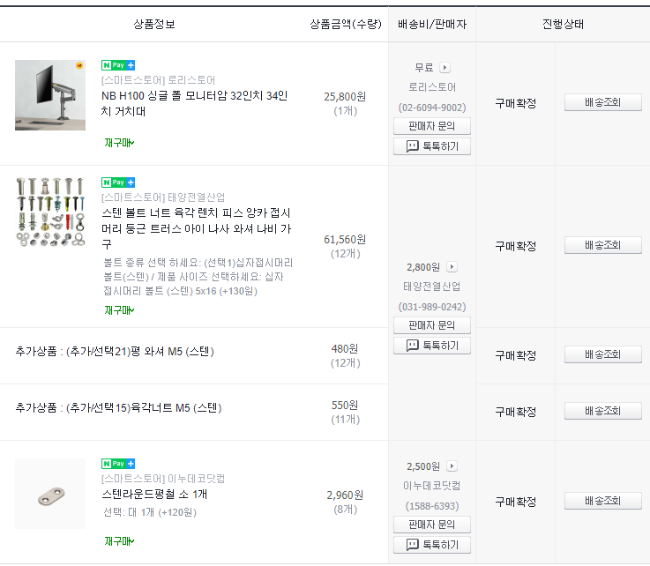650x566 pixels.
Task: Click 구매확정 status for 스텐라운드평철 item
Action: tap(516, 502)
